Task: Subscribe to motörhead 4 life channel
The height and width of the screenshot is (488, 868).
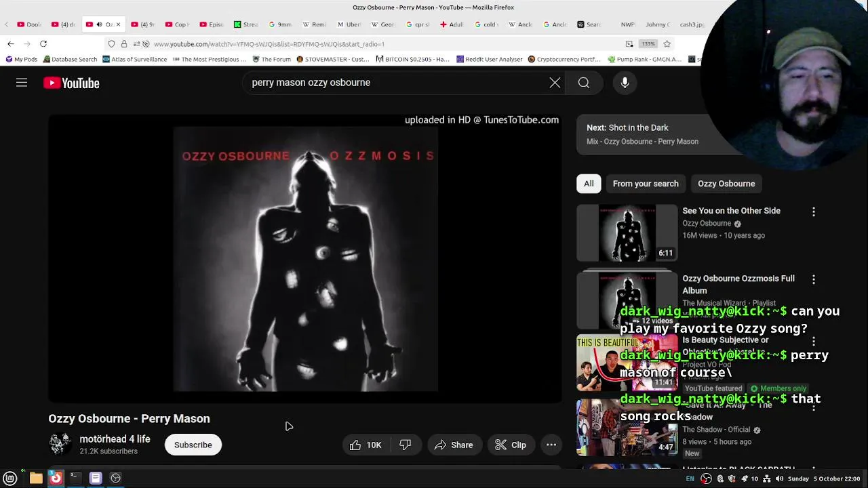Action: [193, 445]
